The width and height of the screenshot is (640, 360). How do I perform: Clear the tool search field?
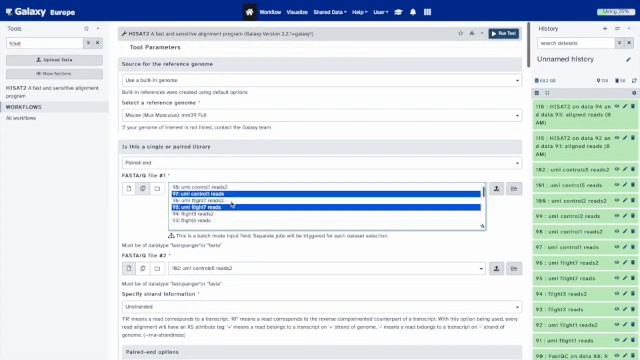(98, 43)
